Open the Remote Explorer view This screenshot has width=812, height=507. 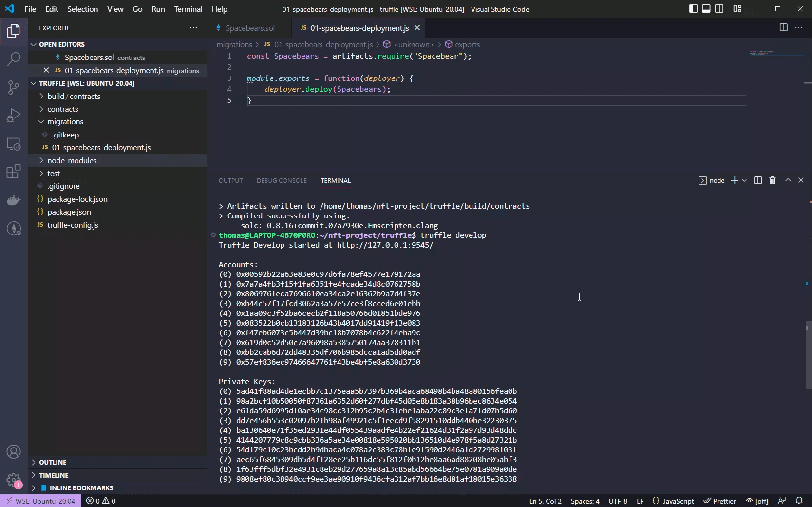click(14, 144)
